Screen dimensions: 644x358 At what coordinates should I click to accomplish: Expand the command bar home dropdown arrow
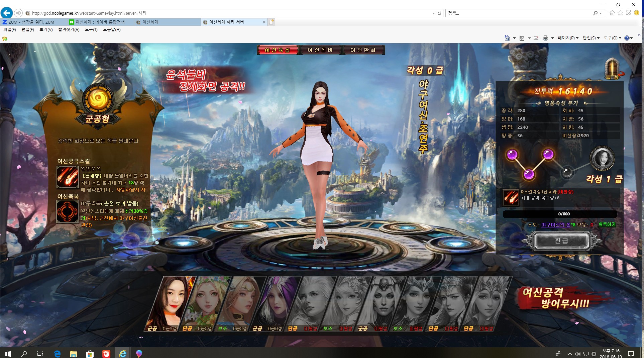(x=514, y=38)
